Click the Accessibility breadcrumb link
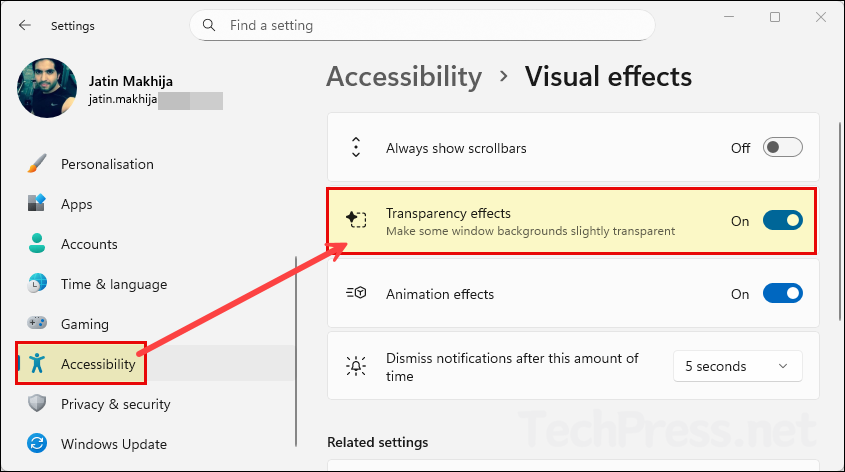 point(404,77)
